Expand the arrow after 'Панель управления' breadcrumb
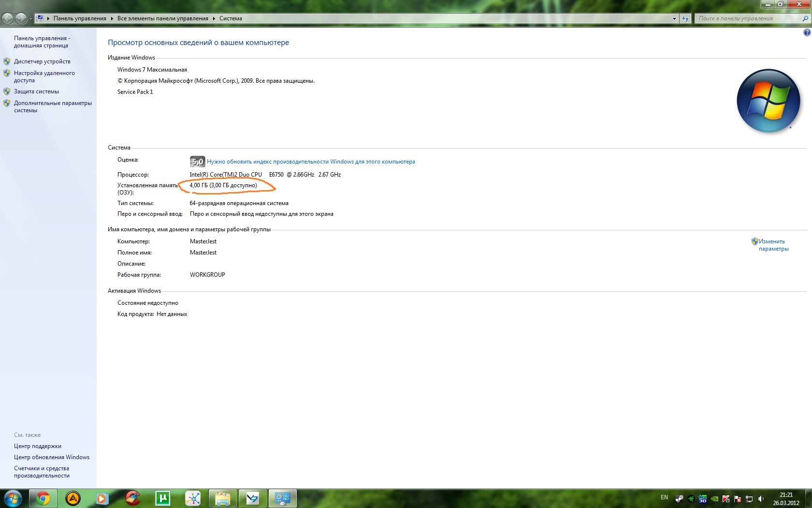This screenshot has width=812, height=508. click(x=112, y=18)
